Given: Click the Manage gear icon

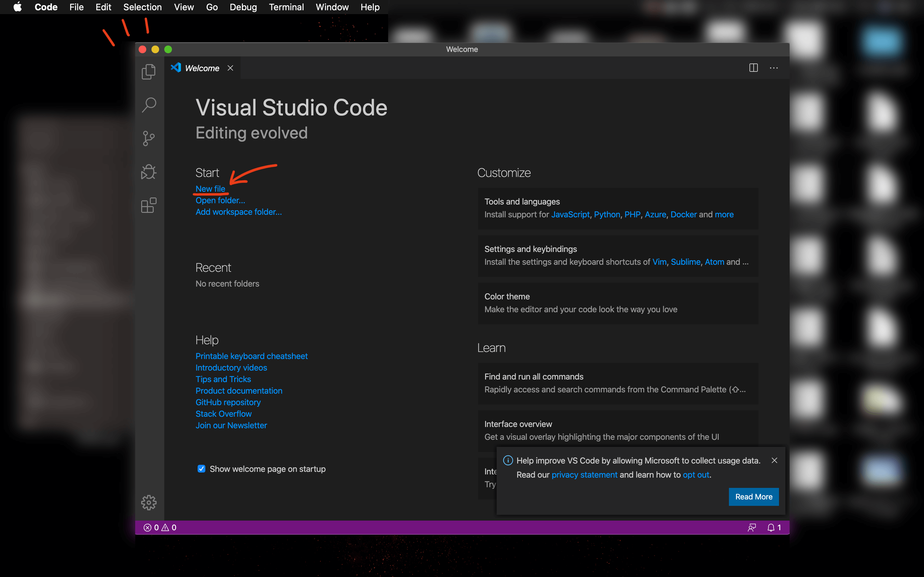Looking at the screenshot, I should [x=149, y=502].
